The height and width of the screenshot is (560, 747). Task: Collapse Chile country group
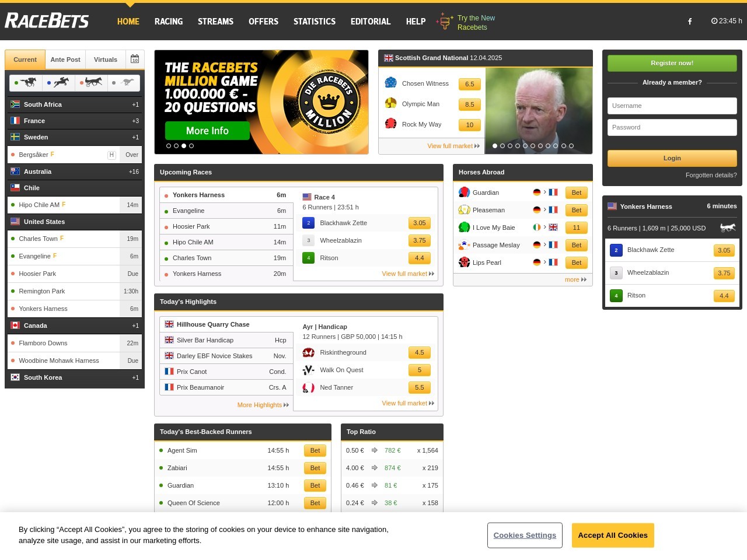tap(75, 188)
